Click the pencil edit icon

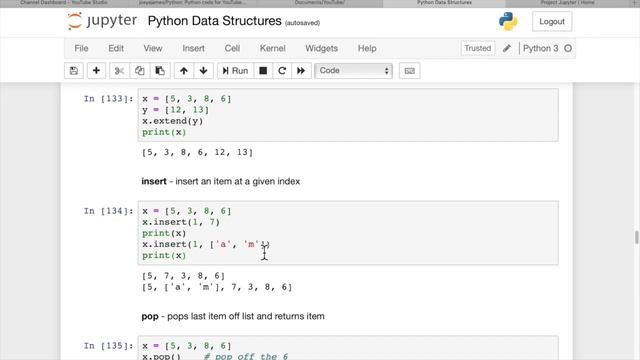[x=507, y=48]
